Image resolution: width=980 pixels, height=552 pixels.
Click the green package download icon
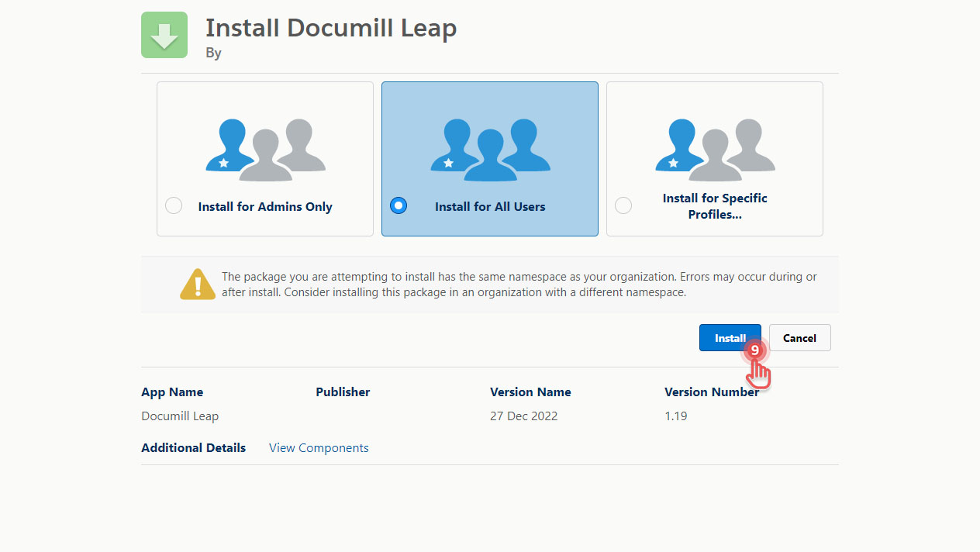pyautogui.click(x=164, y=35)
